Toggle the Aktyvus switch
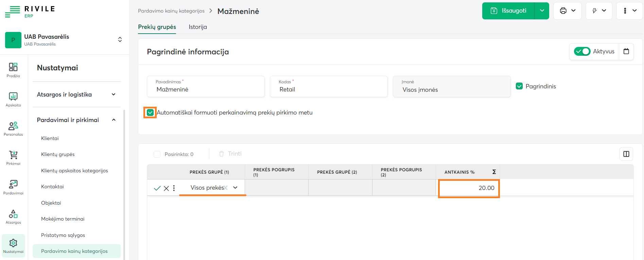The height and width of the screenshot is (260, 644). coord(582,51)
